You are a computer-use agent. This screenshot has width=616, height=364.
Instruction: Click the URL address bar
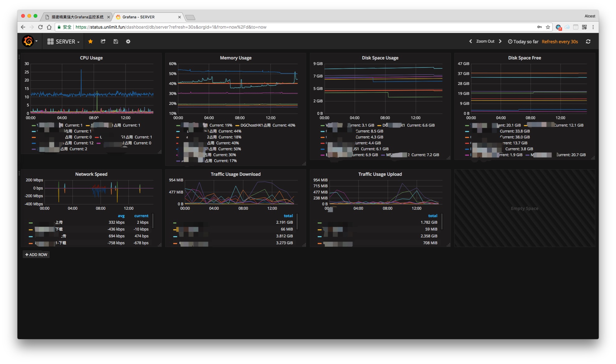pyautogui.click(x=303, y=27)
